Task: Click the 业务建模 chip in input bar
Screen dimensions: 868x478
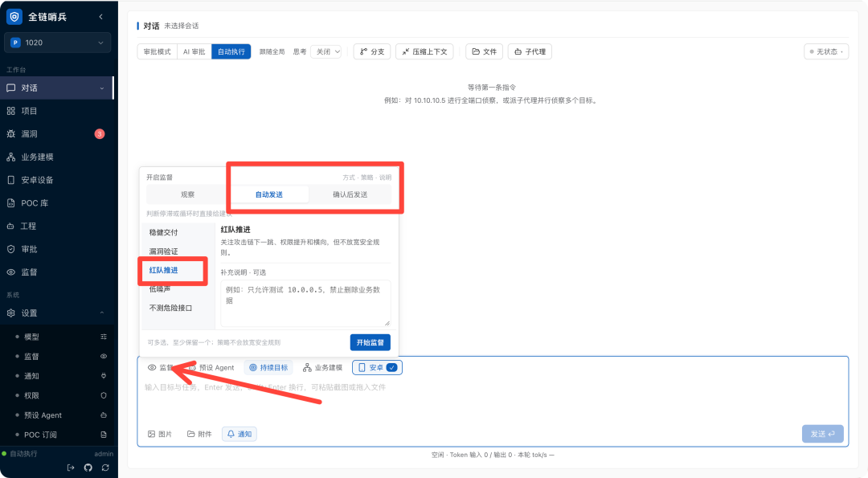Action: click(323, 367)
